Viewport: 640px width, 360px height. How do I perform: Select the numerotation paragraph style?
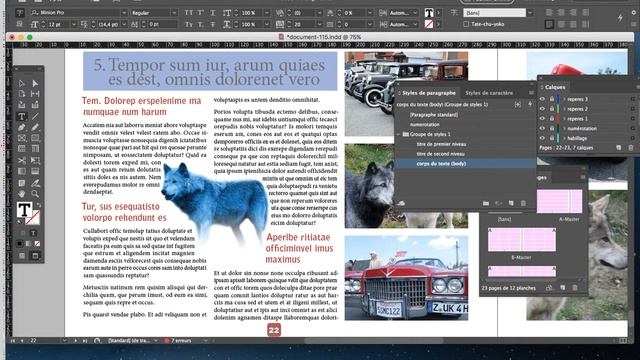(425, 124)
